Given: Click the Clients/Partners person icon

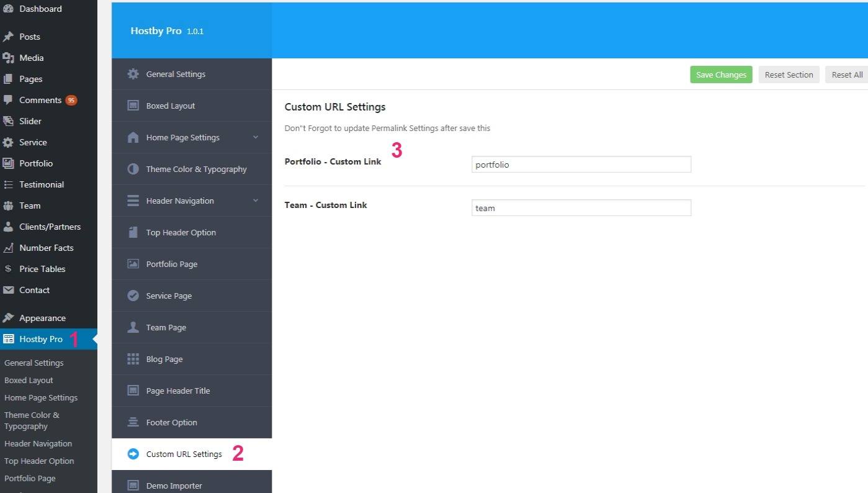Looking at the screenshot, I should (x=8, y=227).
